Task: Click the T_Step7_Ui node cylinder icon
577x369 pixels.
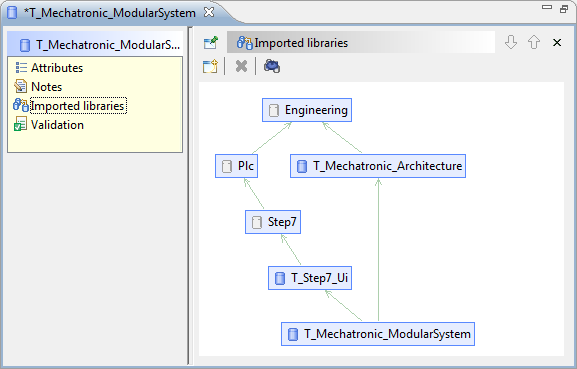Action: (280, 278)
